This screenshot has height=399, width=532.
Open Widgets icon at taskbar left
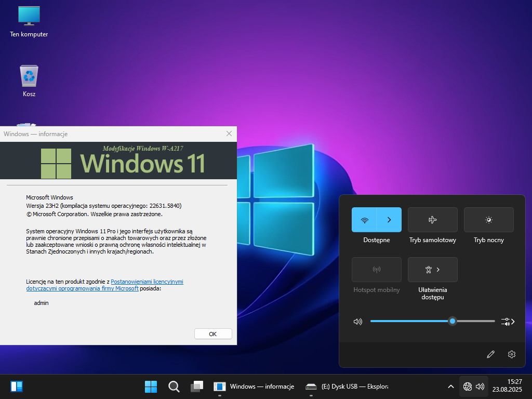17,387
